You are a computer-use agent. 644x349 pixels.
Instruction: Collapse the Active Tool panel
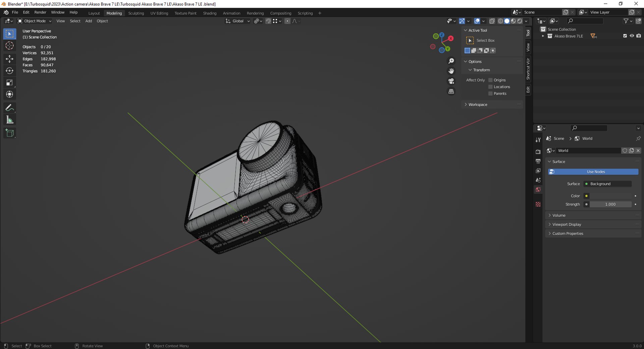(465, 31)
